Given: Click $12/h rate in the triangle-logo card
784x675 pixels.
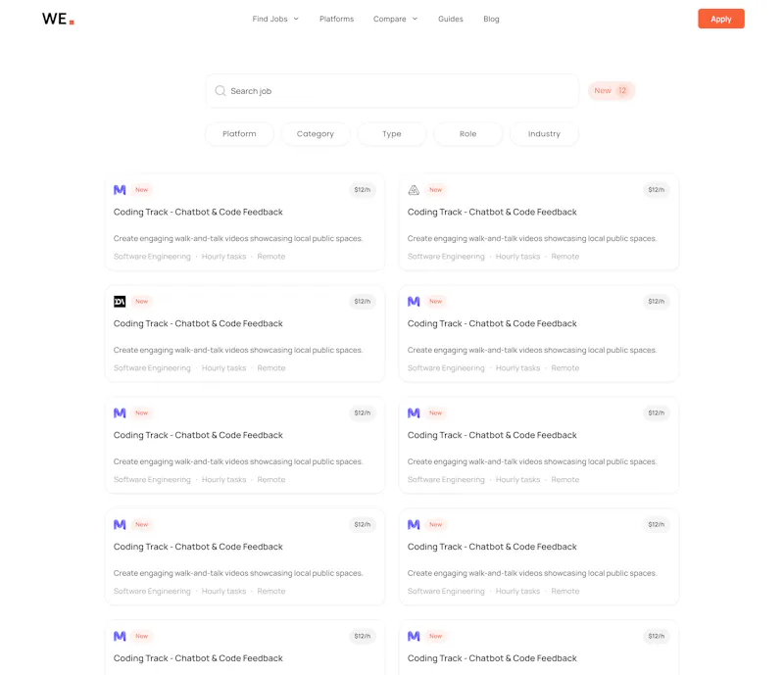Looking at the screenshot, I should click(x=656, y=190).
